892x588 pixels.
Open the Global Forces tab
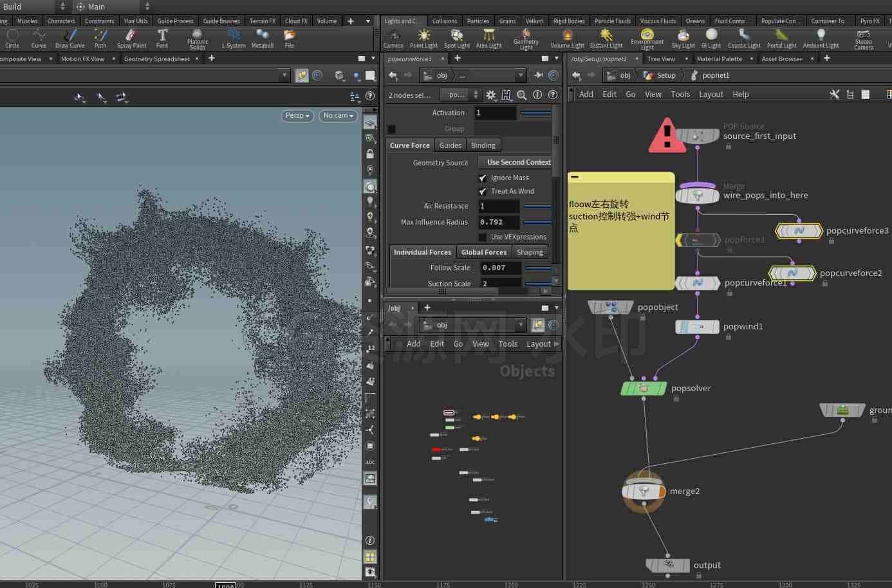[484, 252]
